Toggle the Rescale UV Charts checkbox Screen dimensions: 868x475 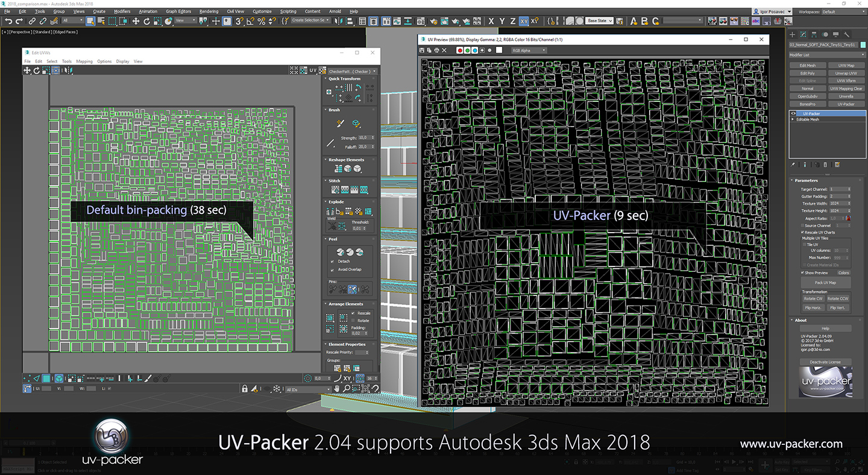803,232
